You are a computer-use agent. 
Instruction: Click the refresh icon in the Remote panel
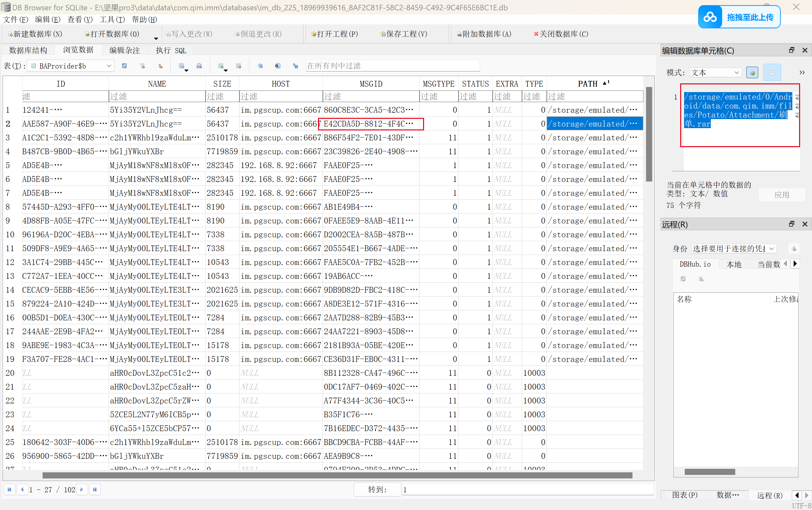tap(683, 279)
